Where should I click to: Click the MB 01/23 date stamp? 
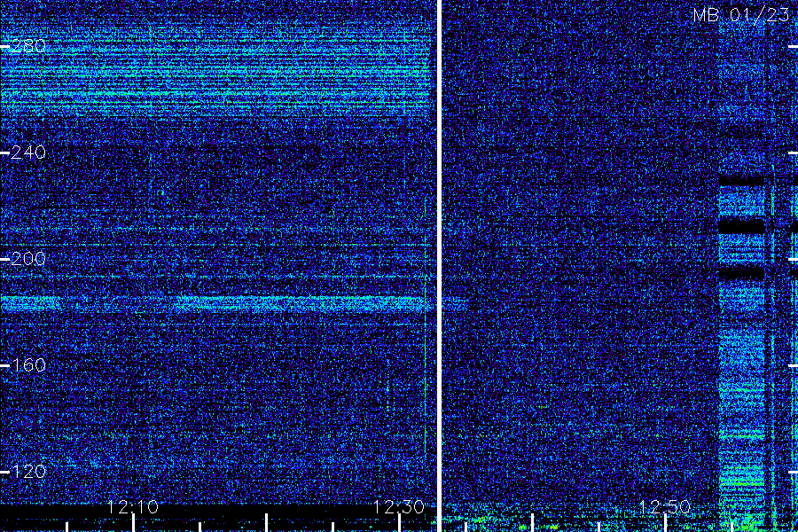click(741, 15)
